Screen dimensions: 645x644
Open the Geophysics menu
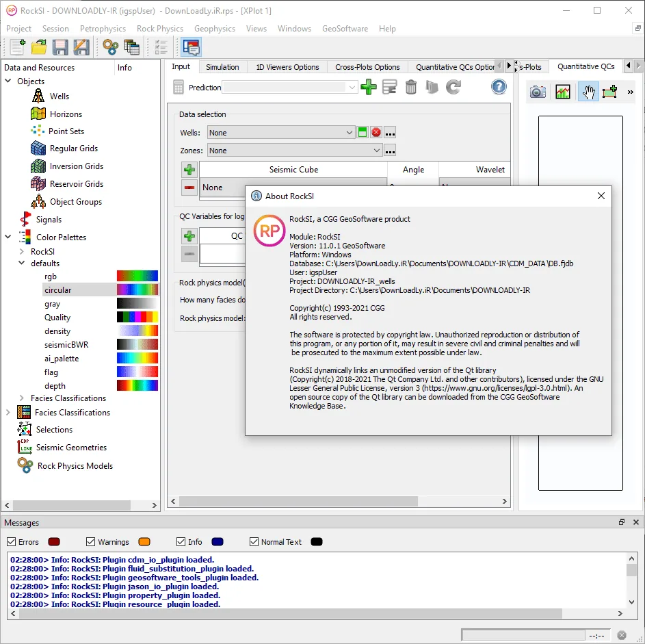(x=215, y=28)
